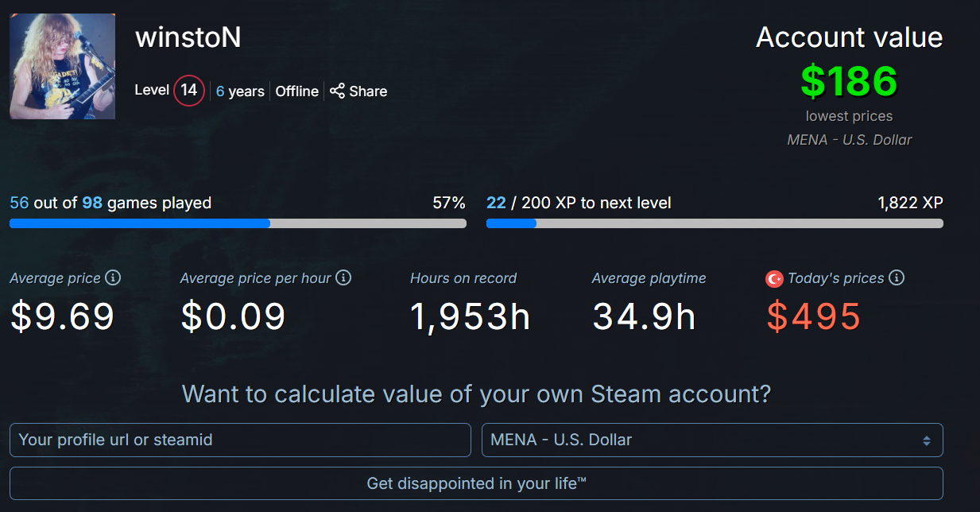Click the $495 today's prices value
This screenshot has width=980, height=512.
[813, 316]
